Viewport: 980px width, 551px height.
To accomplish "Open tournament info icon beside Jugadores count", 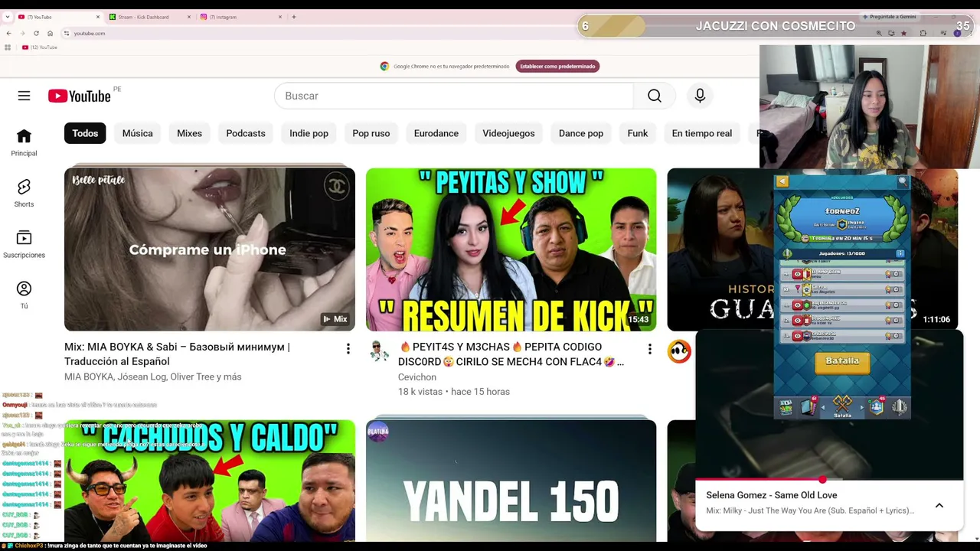I will pos(900,253).
